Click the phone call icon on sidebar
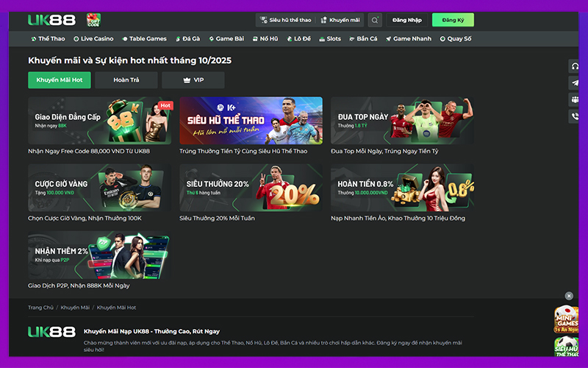Screen dimensions: 588x368 pyautogui.click(x=575, y=117)
